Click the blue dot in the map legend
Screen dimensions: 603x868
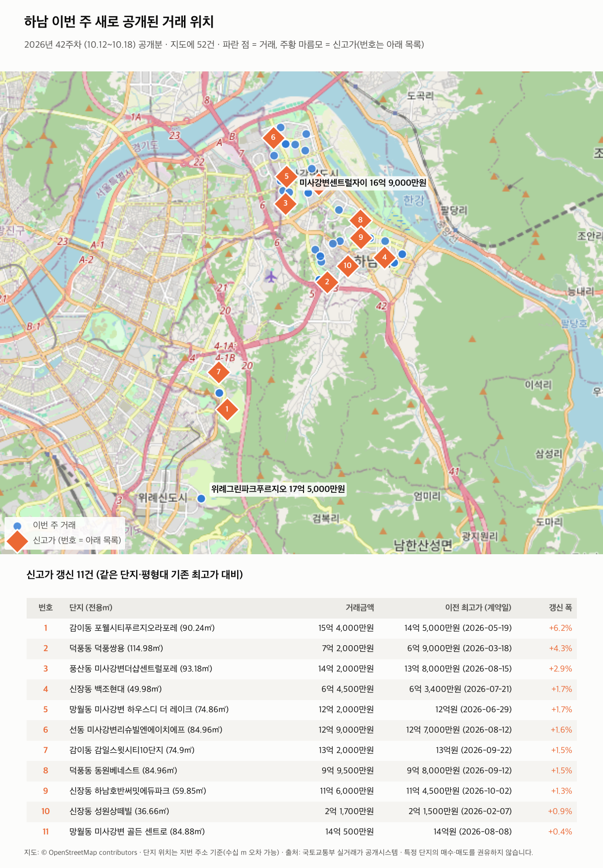click(x=18, y=526)
